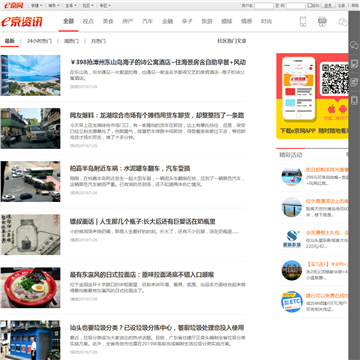Select the 汽车 category tab
The height and width of the screenshot is (360, 360).
[x=147, y=21]
